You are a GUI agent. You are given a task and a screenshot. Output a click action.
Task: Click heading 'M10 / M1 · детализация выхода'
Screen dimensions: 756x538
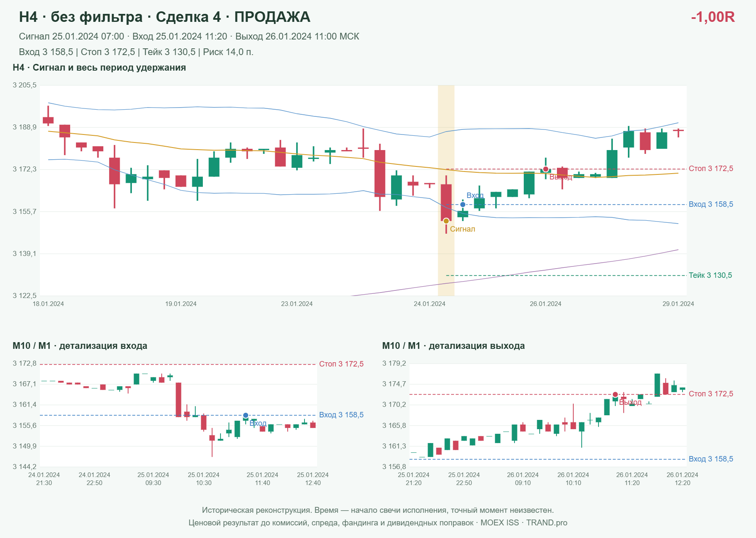point(454,346)
